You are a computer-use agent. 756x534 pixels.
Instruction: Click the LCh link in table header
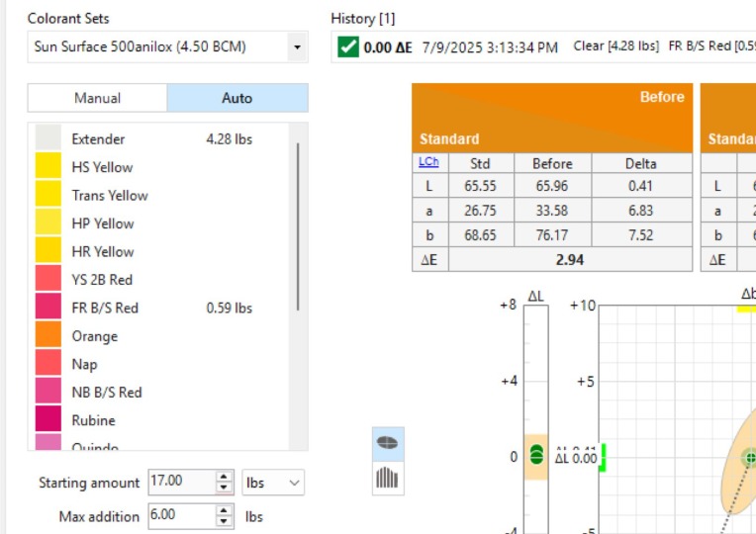pyautogui.click(x=428, y=162)
